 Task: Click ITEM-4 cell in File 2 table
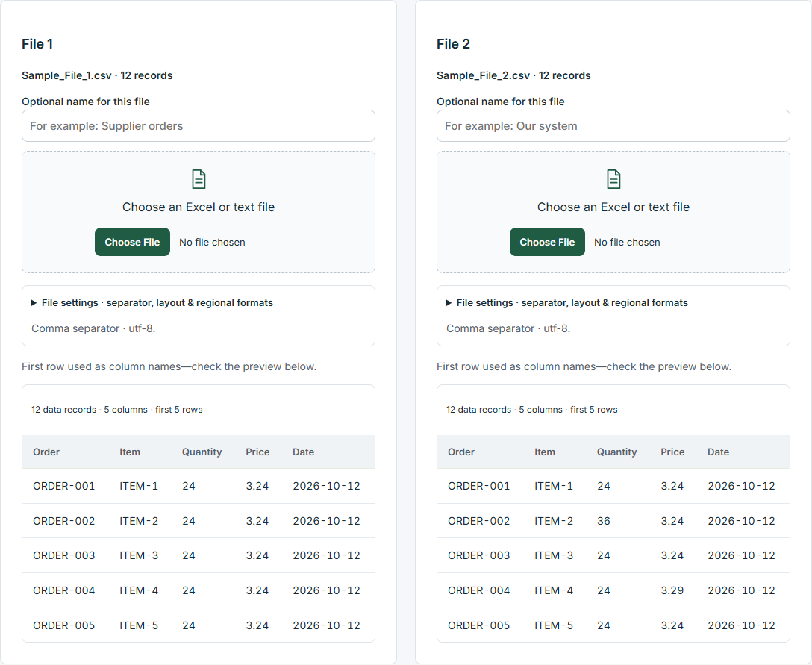coord(554,590)
